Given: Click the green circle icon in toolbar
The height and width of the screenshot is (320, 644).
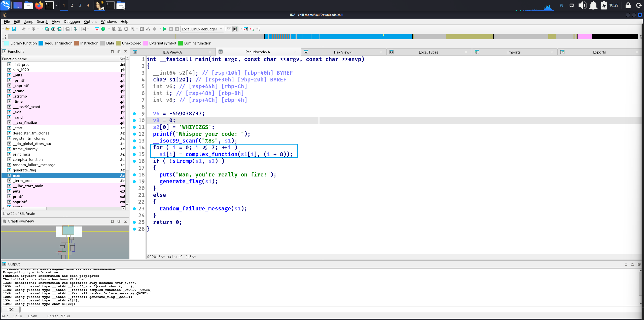Looking at the screenshot, I should (x=103, y=29).
